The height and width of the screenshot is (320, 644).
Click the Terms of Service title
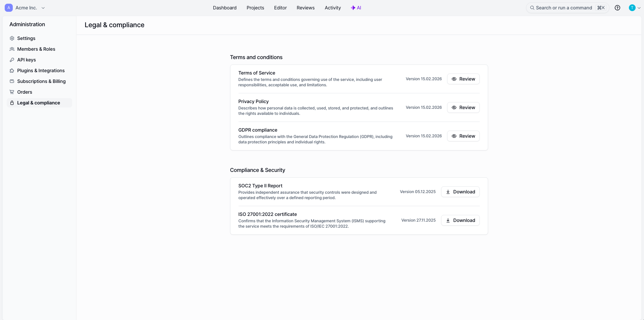[257, 73]
